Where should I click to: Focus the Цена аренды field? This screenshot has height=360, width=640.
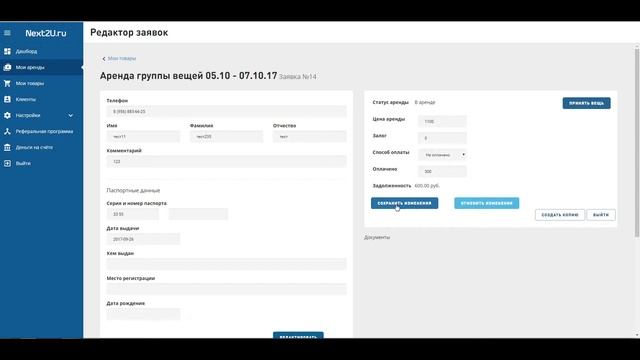point(442,121)
